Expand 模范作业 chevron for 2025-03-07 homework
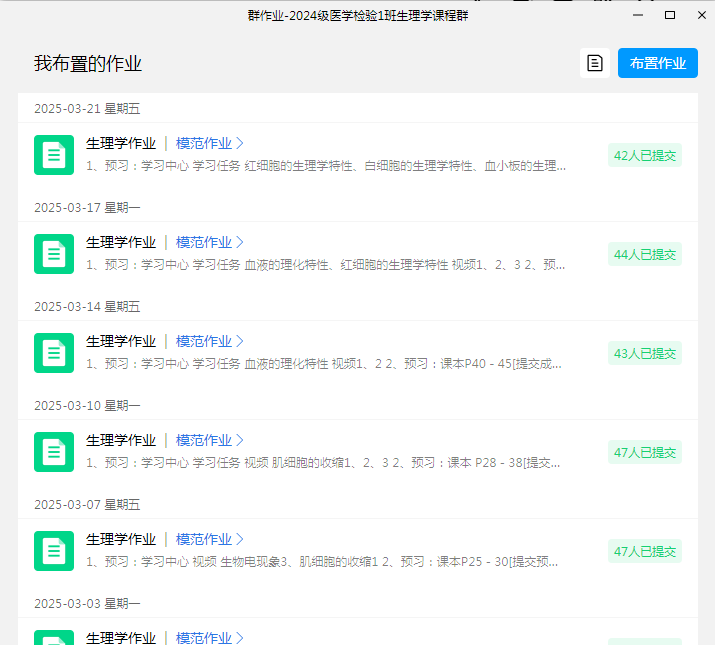The image size is (715, 645). pos(240,539)
